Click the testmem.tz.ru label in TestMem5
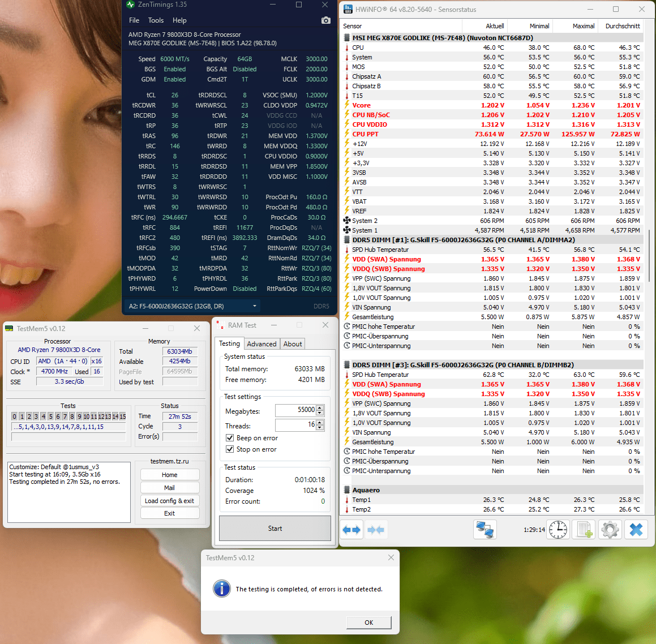This screenshot has height=644, width=656. tap(169, 461)
